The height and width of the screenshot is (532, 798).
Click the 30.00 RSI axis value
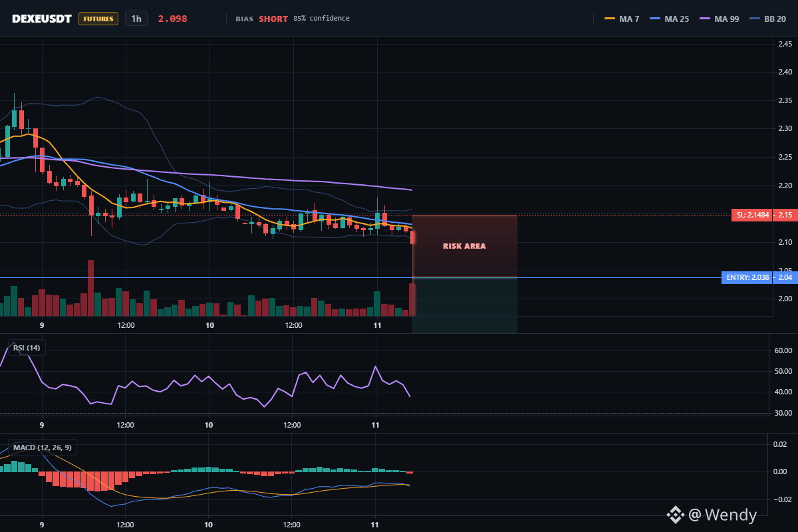(784, 413)
